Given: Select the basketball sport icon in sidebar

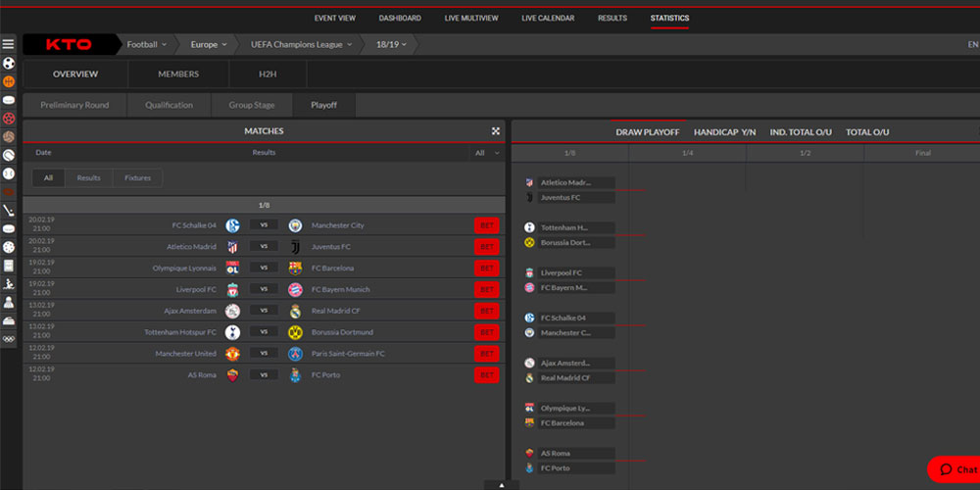Looking at the screenshot, I should click(9, 81).
